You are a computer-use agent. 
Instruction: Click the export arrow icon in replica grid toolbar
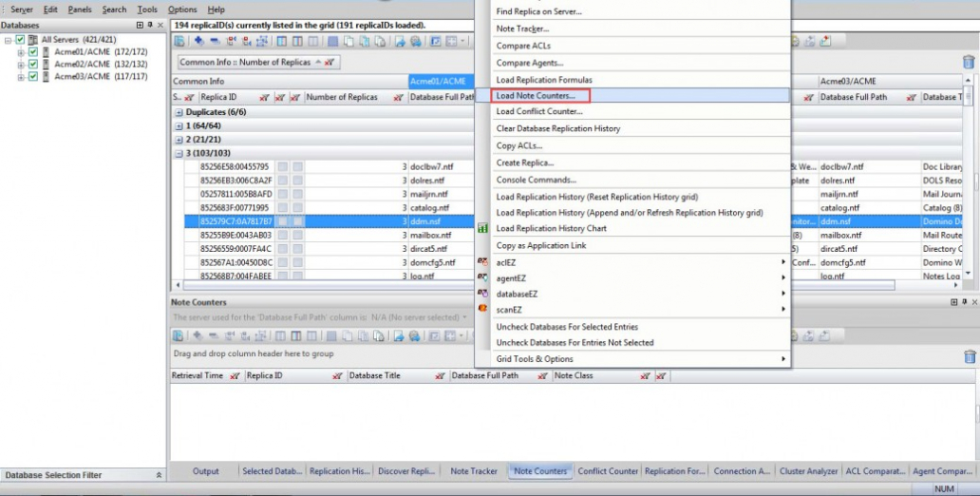[x=400, y=41]
